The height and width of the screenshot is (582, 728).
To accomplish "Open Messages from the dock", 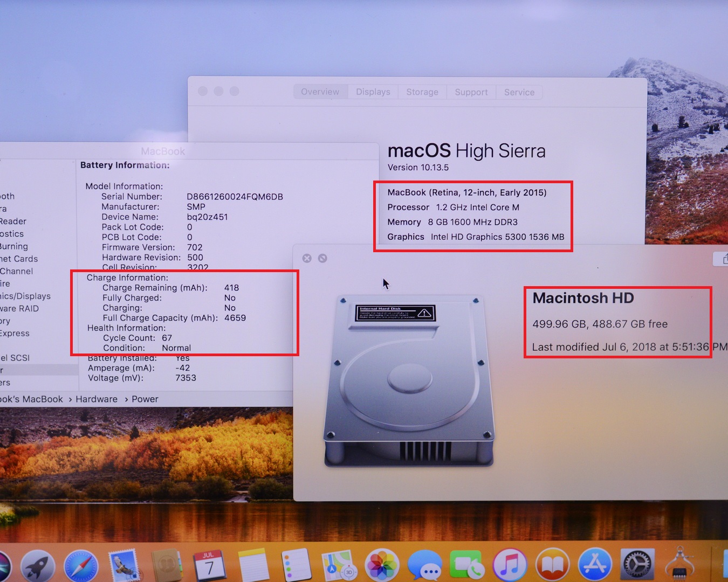I will (425, 566).
